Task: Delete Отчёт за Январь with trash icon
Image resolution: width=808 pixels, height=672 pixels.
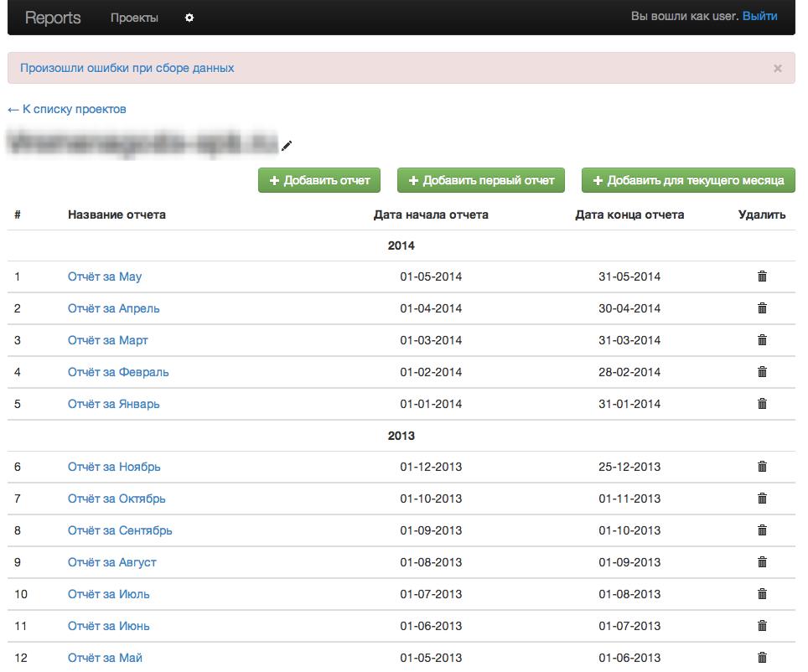Action: tap(762, 404)
